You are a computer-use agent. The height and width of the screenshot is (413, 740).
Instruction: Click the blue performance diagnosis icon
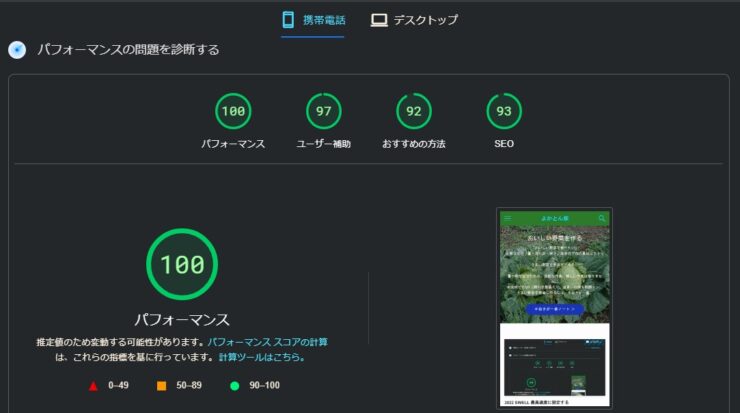(x=17, y=49)
